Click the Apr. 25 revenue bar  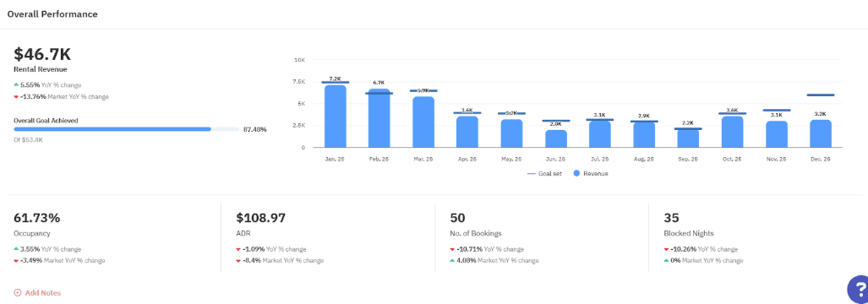coord(467,132)
